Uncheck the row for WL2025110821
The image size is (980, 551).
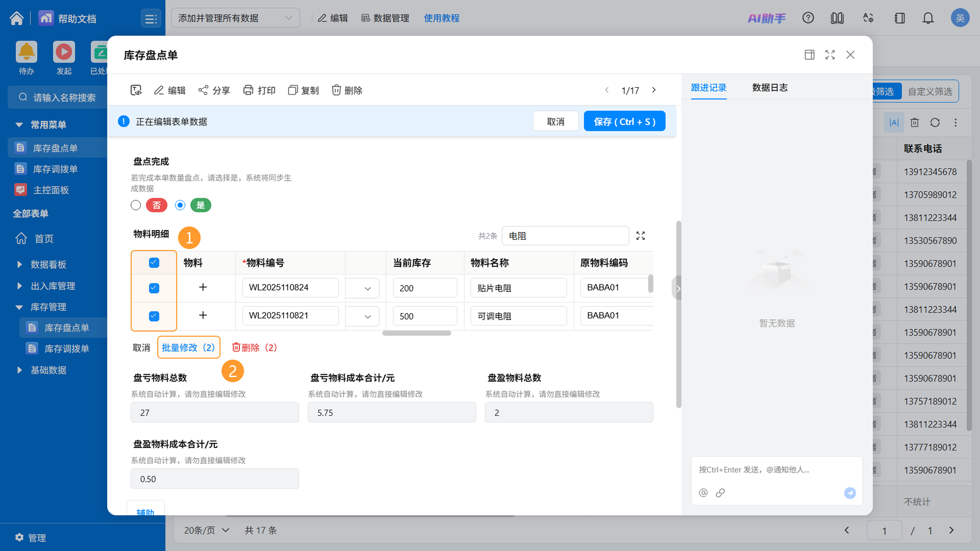[x=154, y=316]
